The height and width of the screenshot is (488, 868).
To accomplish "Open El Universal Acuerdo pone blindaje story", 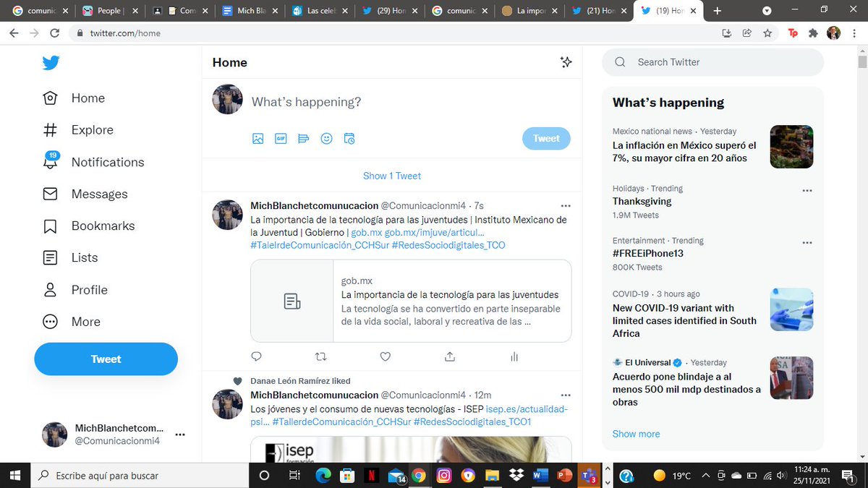I will tap(712, 382).
